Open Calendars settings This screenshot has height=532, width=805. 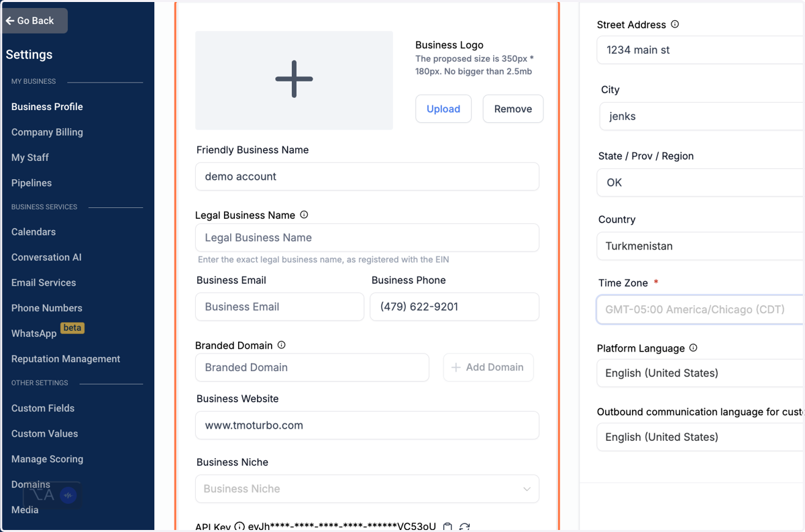pyautogui.click(x=34, y=232)
